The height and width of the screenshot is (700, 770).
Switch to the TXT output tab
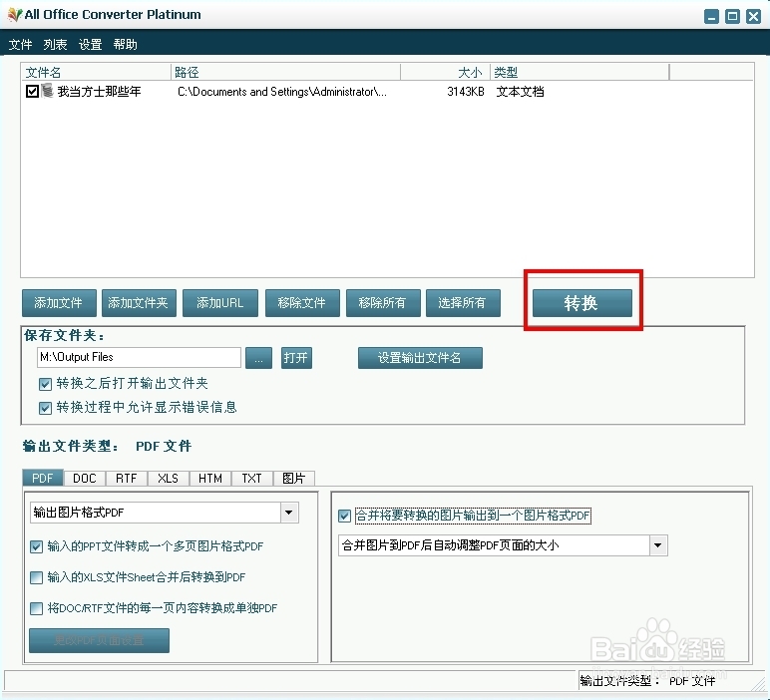click(x=252, y=478)
